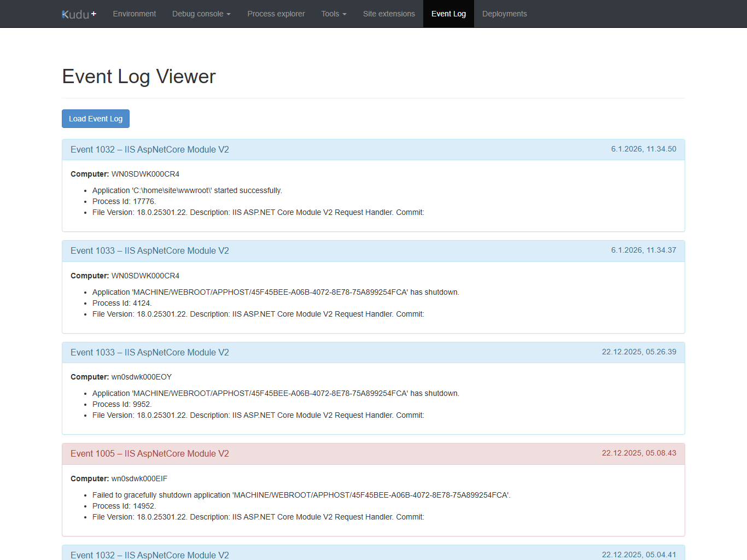This screenshot has height=560, width=747.
Task: Go to Process explorer
Action: [276, 14]
